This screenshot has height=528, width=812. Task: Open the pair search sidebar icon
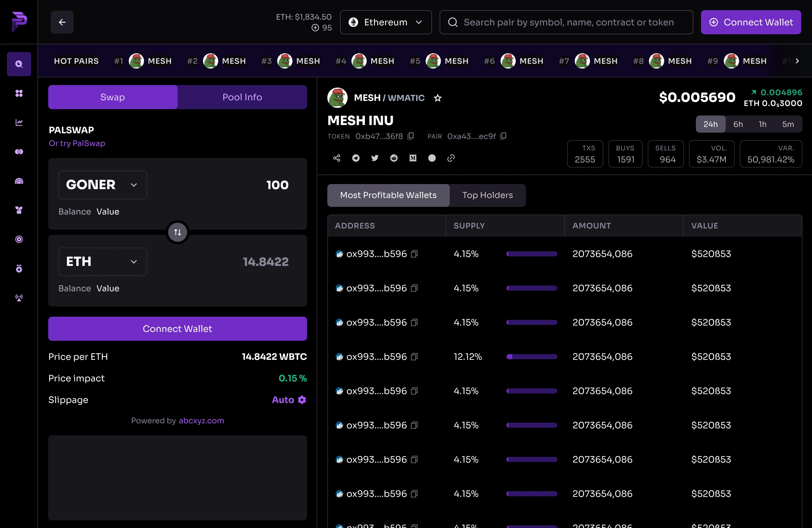(19, 64)
